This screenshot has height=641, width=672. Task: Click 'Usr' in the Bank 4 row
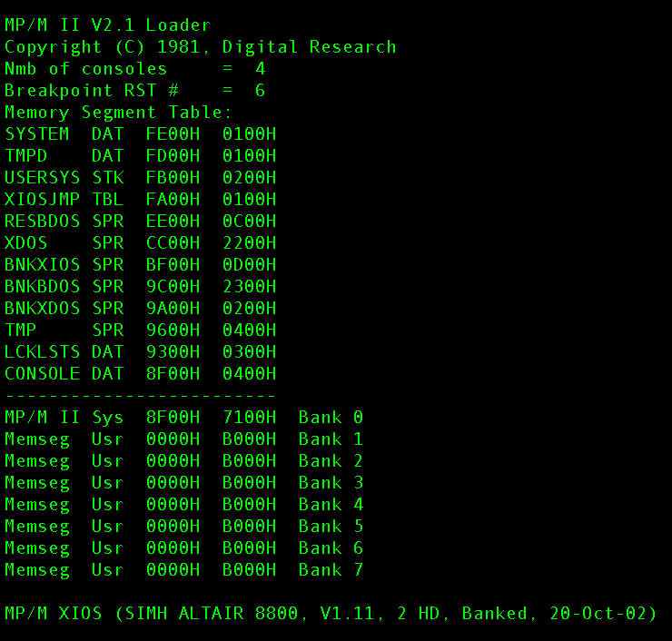[x=107, y=505]
